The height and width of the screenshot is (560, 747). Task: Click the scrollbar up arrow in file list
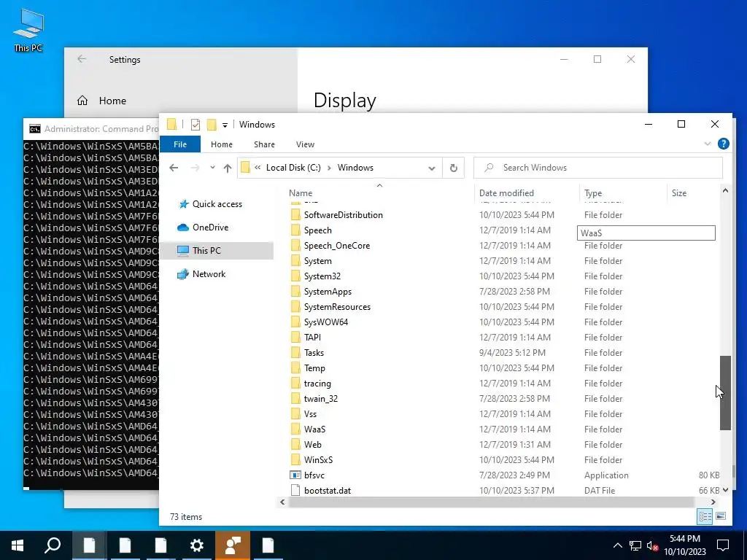(725, 190)
